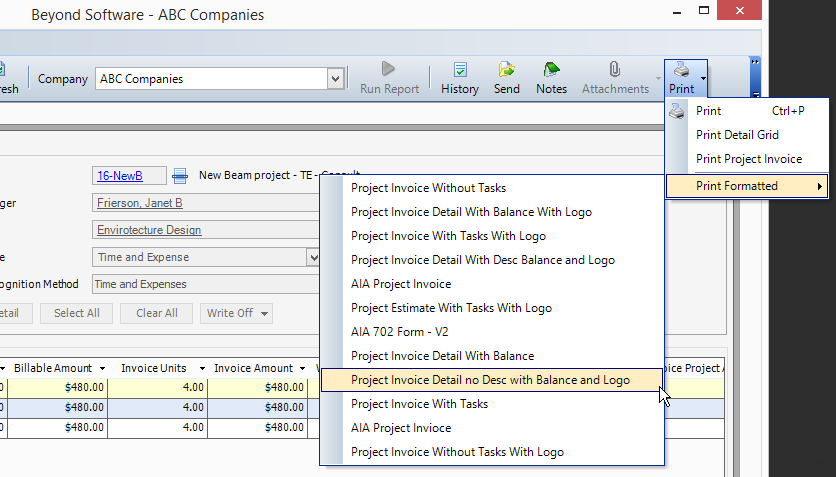The width and height of the screenshot is (836, 477).
Task: Click the Select All button
Action: click(x=76, y=313)
